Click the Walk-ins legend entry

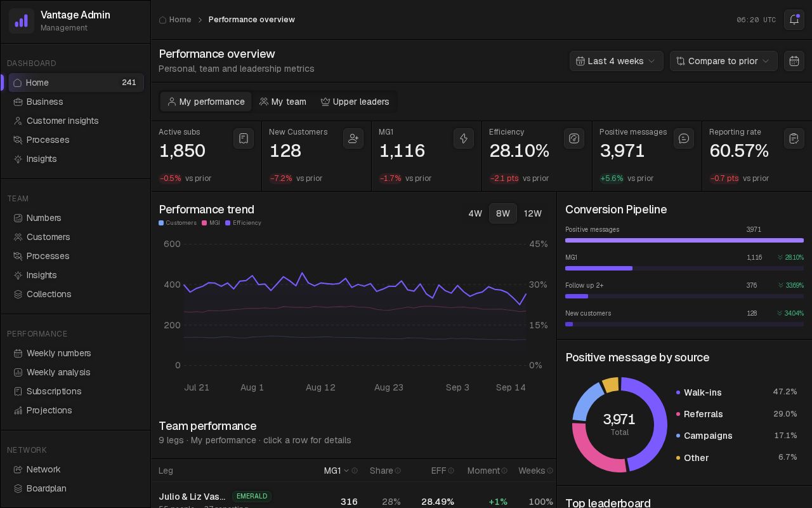[737, 392]
